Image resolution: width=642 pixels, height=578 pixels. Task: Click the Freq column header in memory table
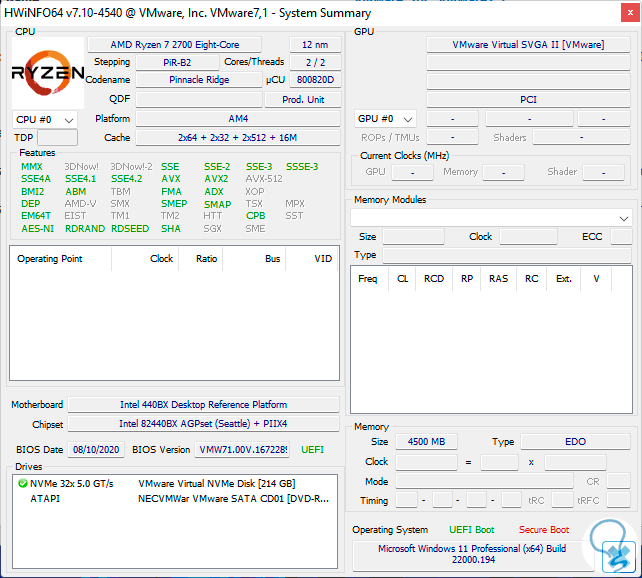[x=370, y=279]
